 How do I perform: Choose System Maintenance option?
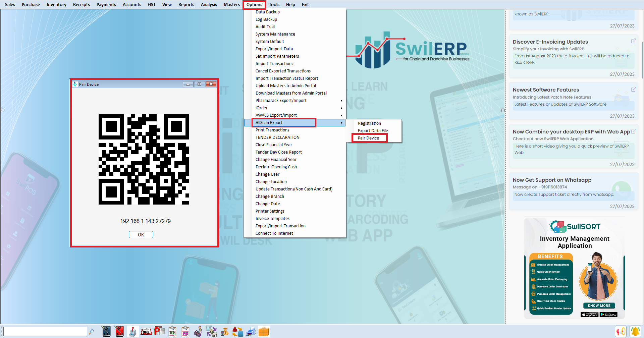(275, 34)
